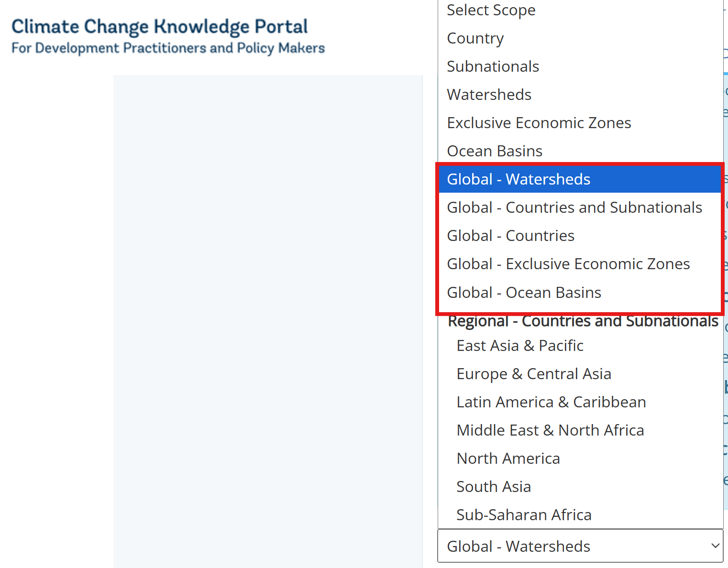728x568 pixels.
Task: Pick Exclusive Economic Zones option
Action: point(539,123)
